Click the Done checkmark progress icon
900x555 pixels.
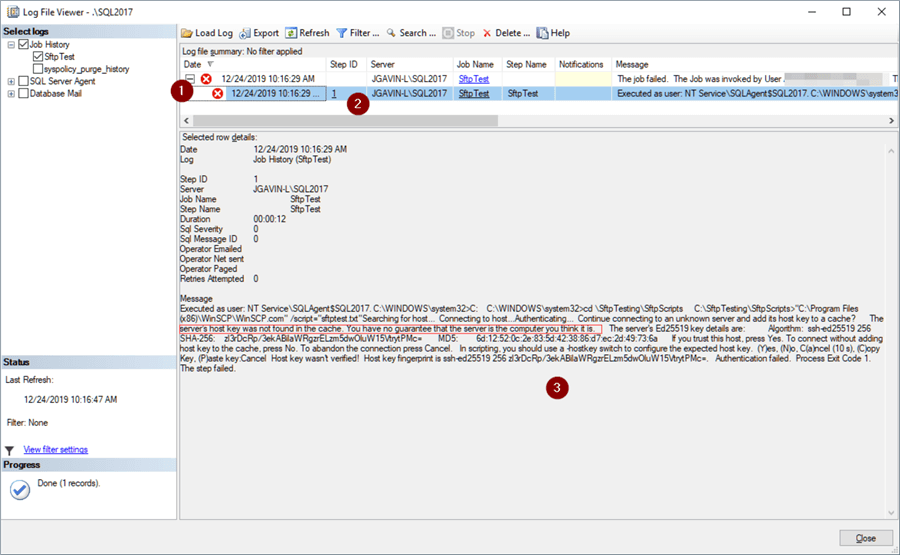coord(20,490)
